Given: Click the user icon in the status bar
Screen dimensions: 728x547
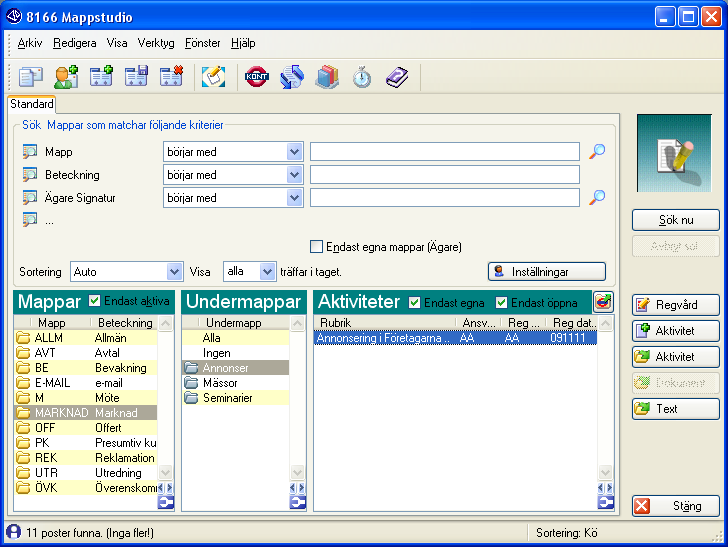Looking at the screenshot, I should [x=13, y=532].
